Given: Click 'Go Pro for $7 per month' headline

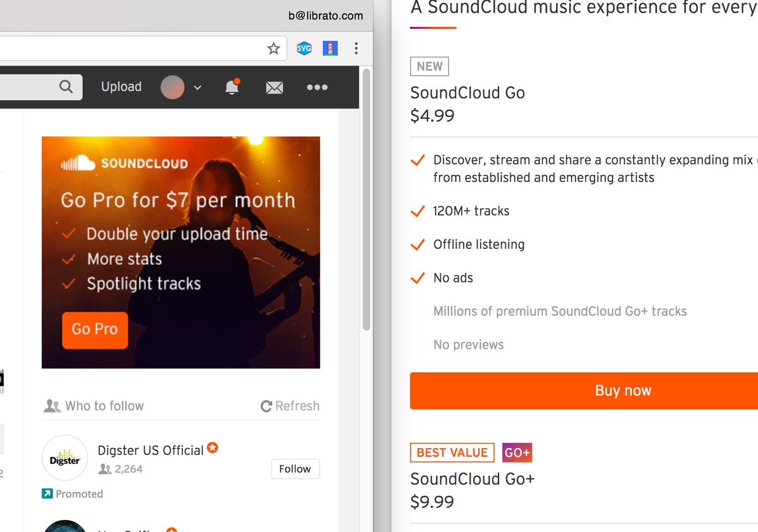Looking at the screenshot, I should 178,200.
